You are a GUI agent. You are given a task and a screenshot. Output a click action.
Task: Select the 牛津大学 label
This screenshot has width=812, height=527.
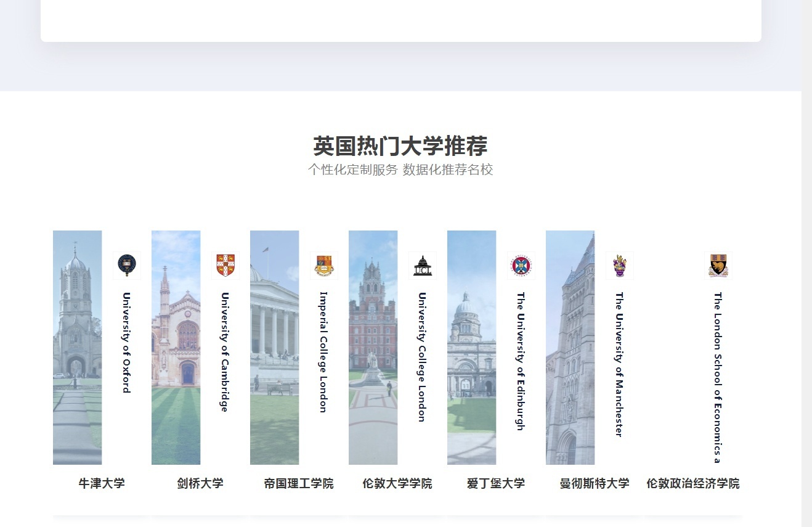[x=102, y=483]
